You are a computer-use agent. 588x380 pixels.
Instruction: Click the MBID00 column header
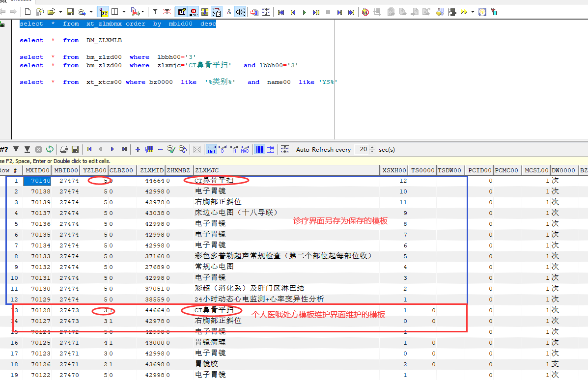pyautogui.click(x=66, y=170)
